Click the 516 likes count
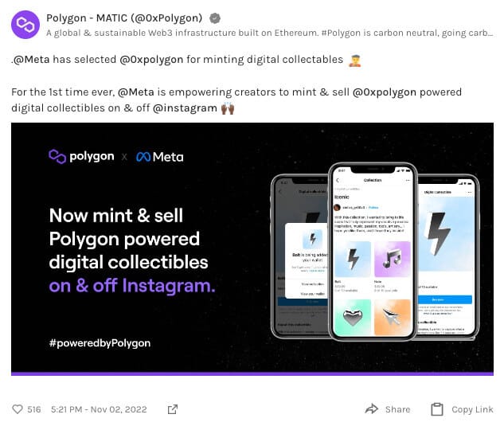The height and width of the screenshot is (426, 504). click(x=34, y=409)
